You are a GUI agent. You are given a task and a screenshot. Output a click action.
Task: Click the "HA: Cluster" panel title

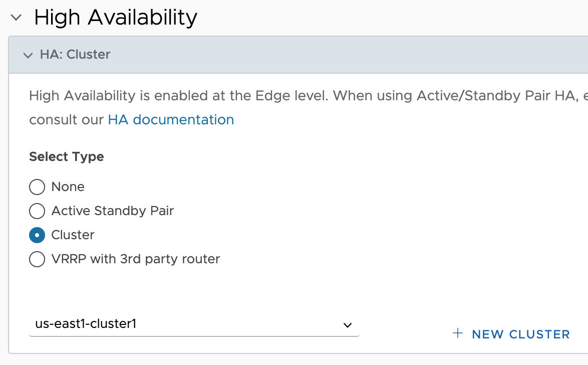[75, 55]
